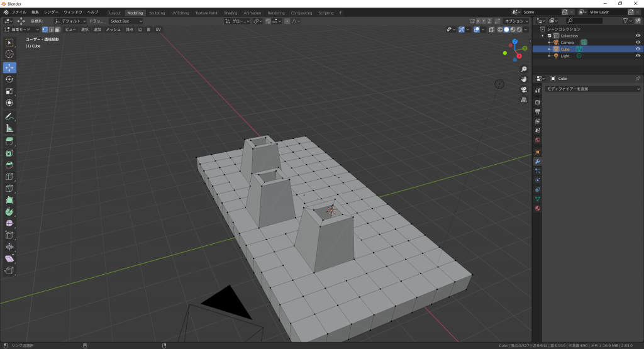The image size is (644, 349).
Task: Open the Render properties tab
Action: (x=538, y=102)
